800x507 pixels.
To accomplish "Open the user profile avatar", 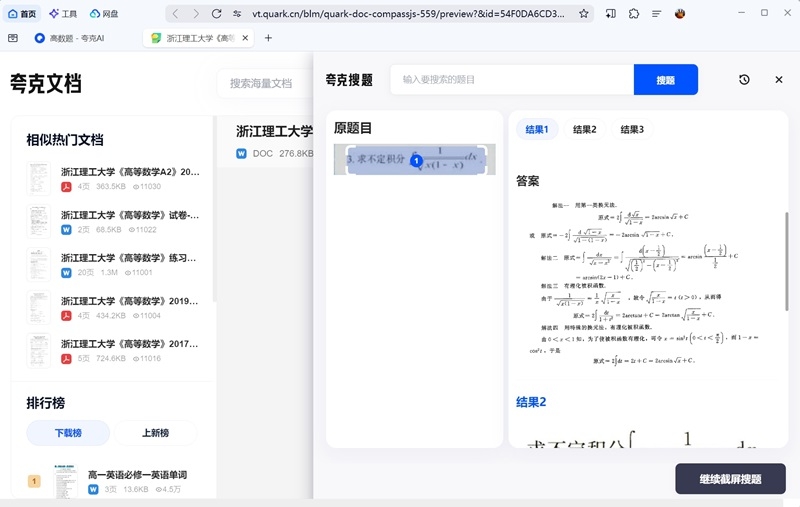I will click(x=680, y=14).
